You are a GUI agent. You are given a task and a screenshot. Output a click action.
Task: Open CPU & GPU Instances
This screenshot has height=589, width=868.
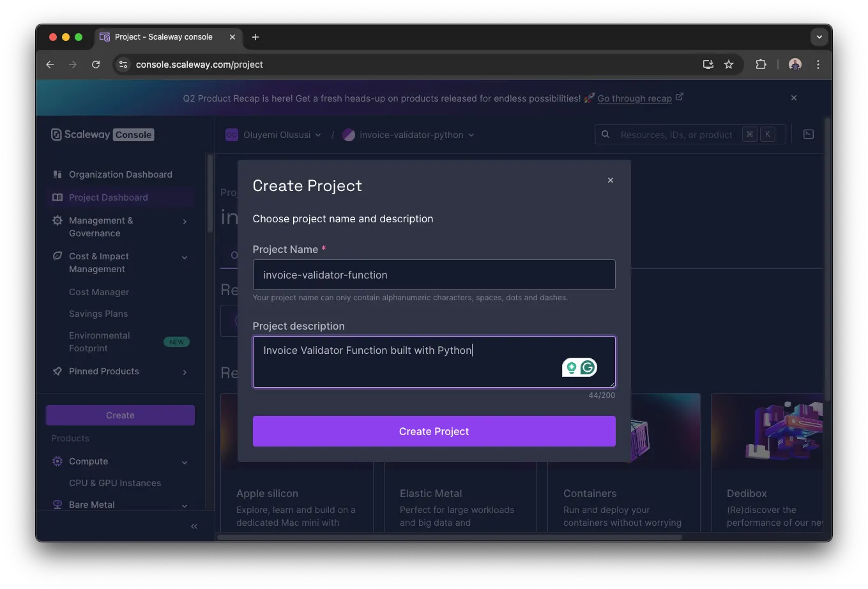tap(115, 483)
